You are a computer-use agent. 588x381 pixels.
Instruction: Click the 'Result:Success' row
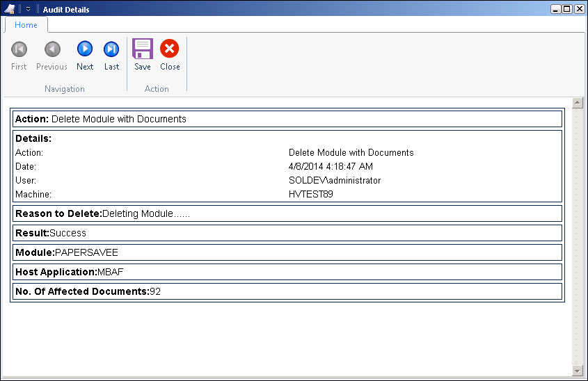pos(287,233)
